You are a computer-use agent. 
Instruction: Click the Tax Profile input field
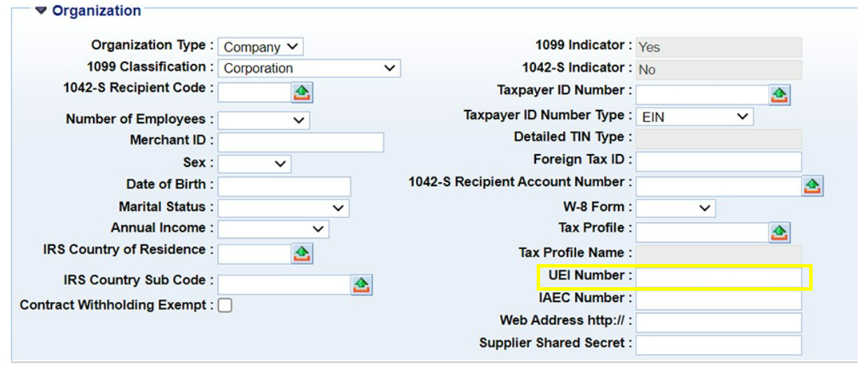703,232
